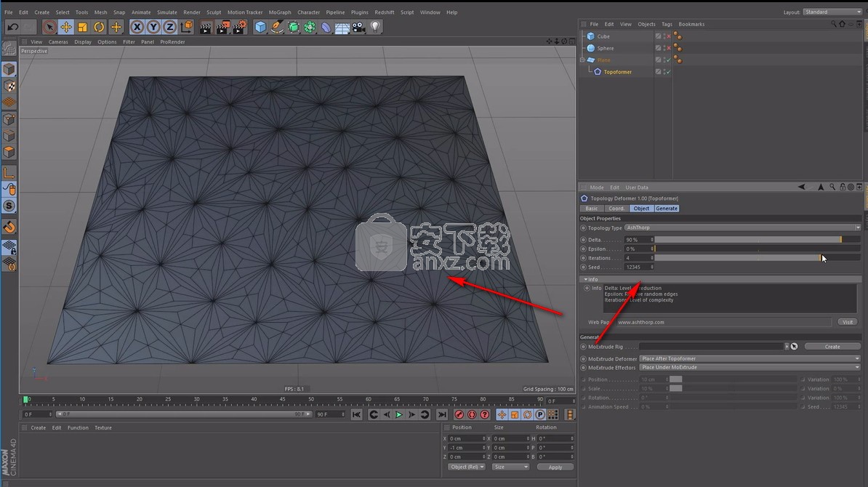Adjust the Epsilon slider

(757, 249)
